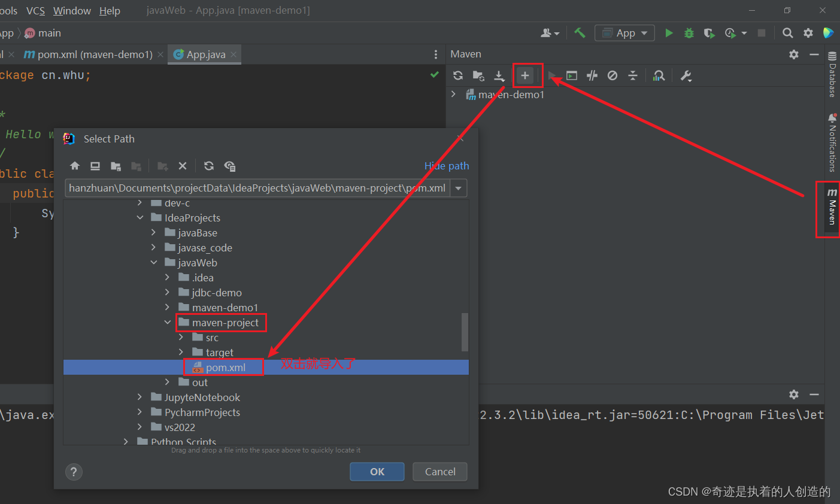
Task: Open Window menu
Action: point(72,11)
